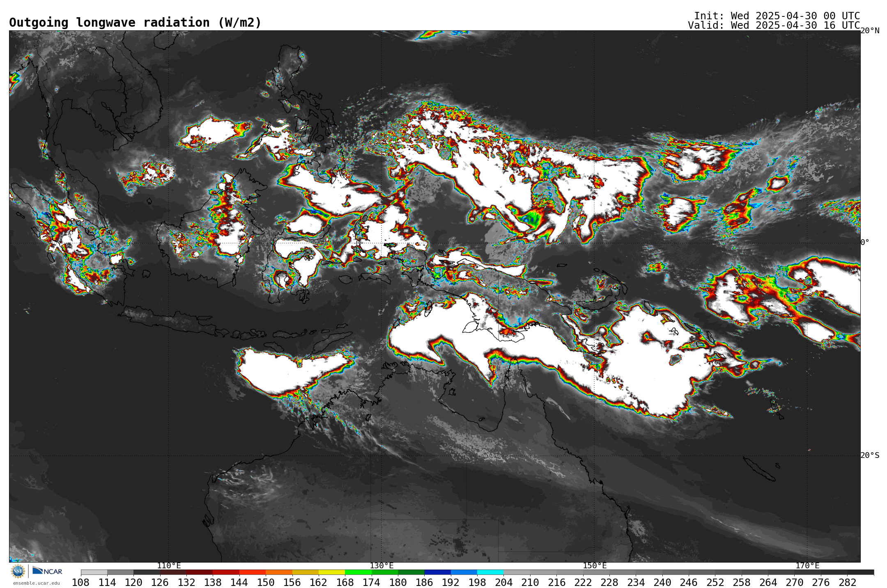
Task: Pick the gold 156–162 colorbar swatch
Action: tap(306, 572)
